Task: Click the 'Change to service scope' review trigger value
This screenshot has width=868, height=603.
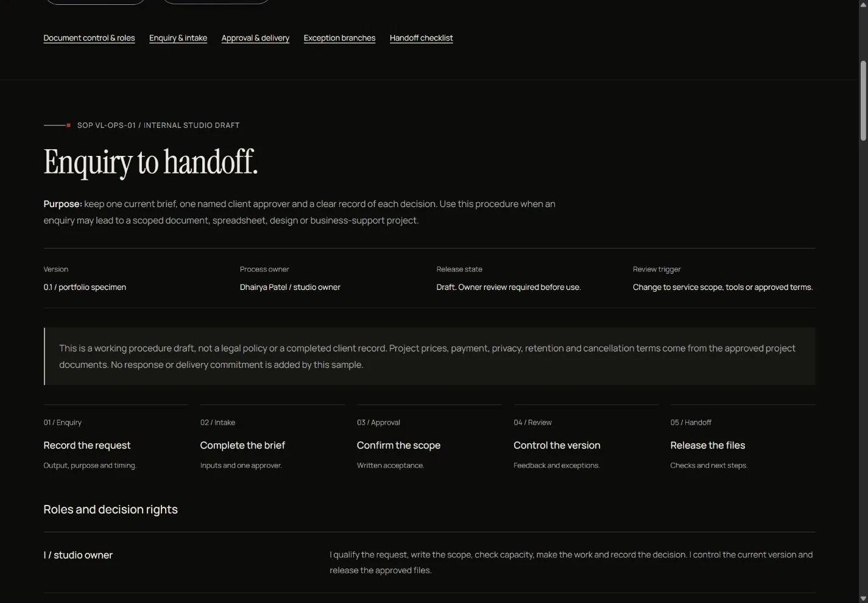Action: click(722, 287)
